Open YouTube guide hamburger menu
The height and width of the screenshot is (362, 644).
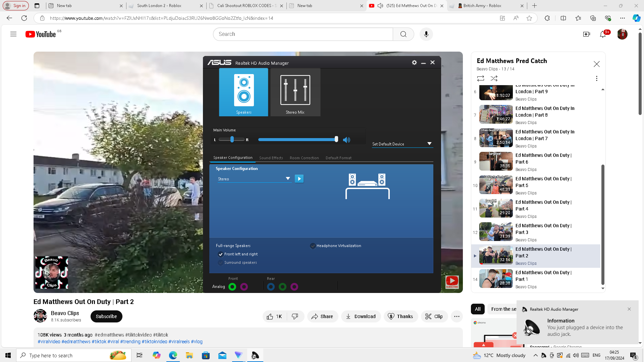pos(13,34)
